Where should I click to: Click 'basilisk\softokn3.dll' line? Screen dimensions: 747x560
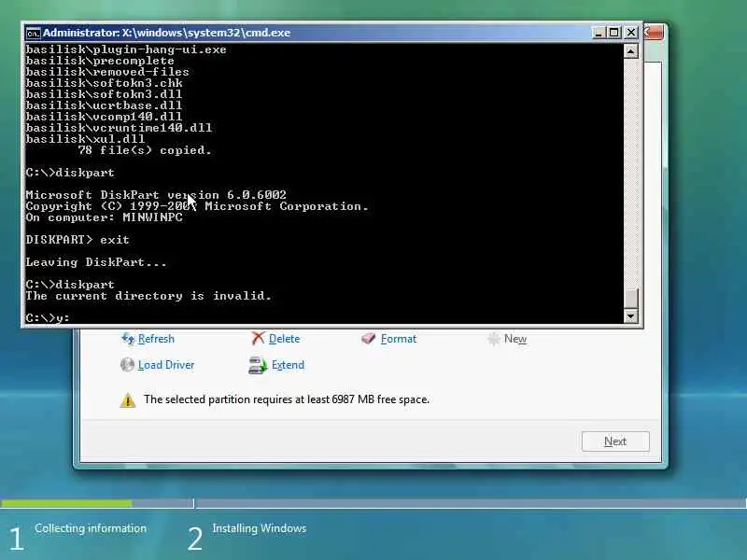(x=104, y=94)
